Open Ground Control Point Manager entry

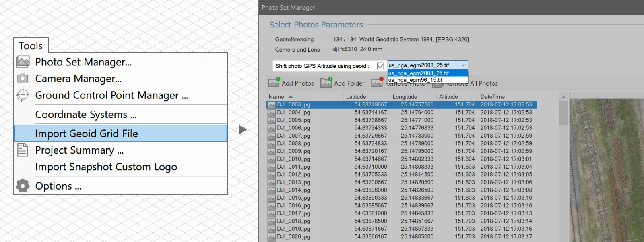[x=121, y=95]
